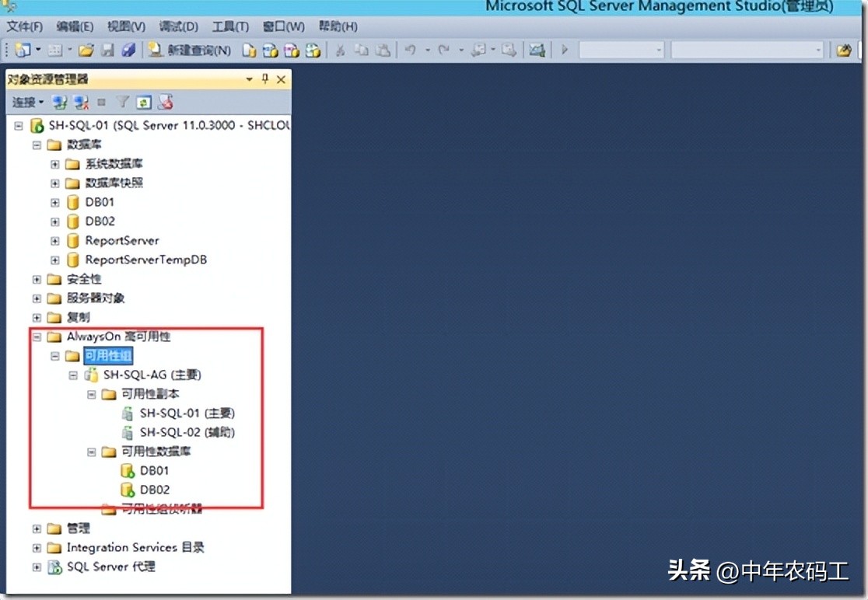Screen dimensions: 868x600
Task: Toggle the auto-hide pin on 对象资源管理器 panel
Action: pyautogui.click(x=264, y=78)
